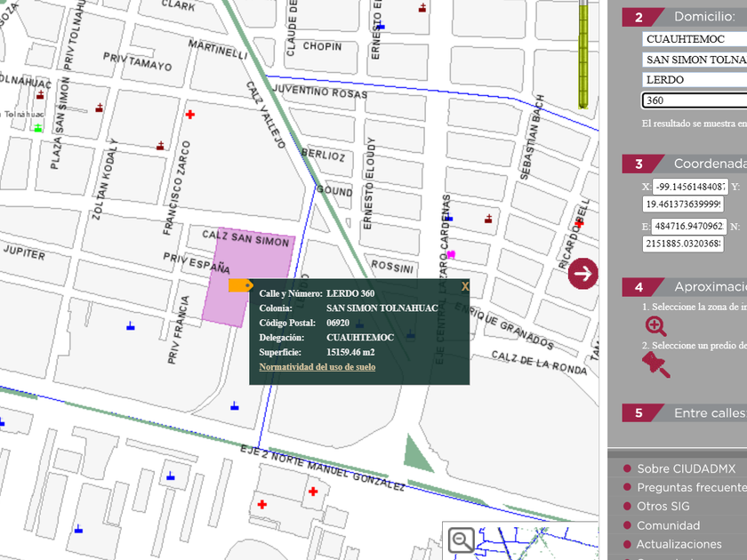The height and width of the screenshot is (560, 747).
Task: Open Normatividad del uso de suelo link
Action: 317,366
